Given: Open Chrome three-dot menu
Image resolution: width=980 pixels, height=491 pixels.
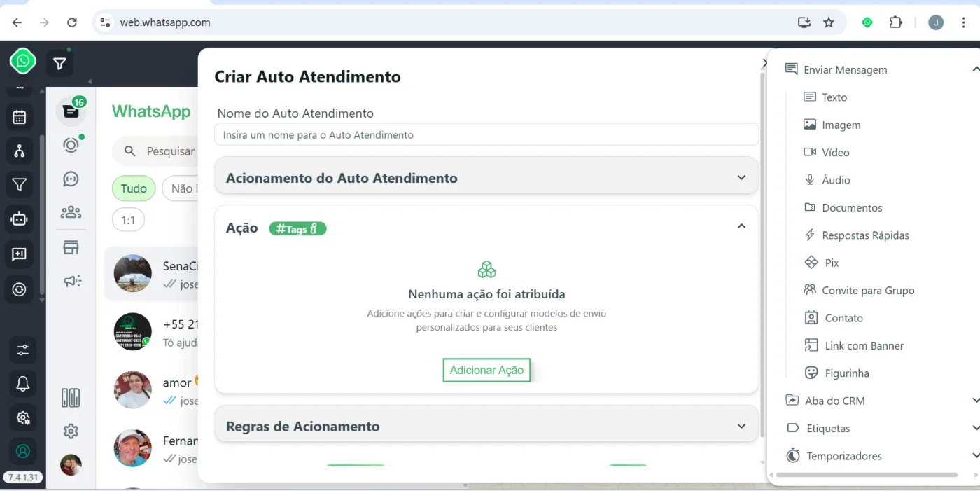Looking at the screenshot, I should point(964,22).
